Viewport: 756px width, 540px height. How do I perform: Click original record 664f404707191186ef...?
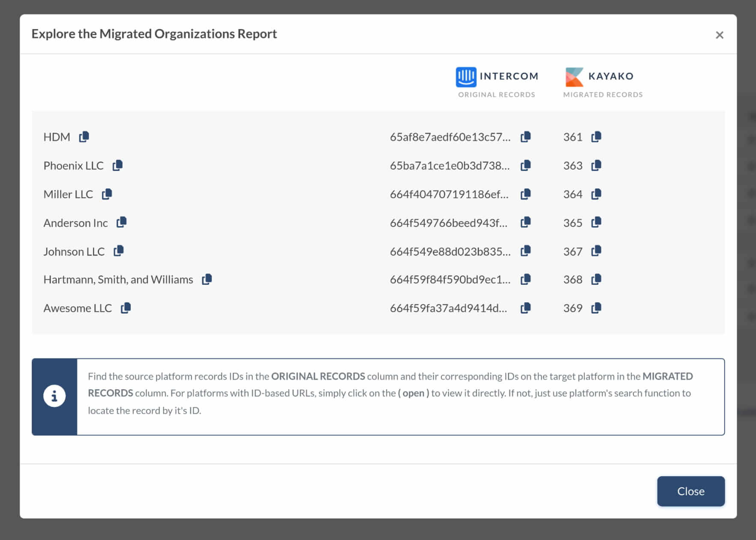[449, 194]
